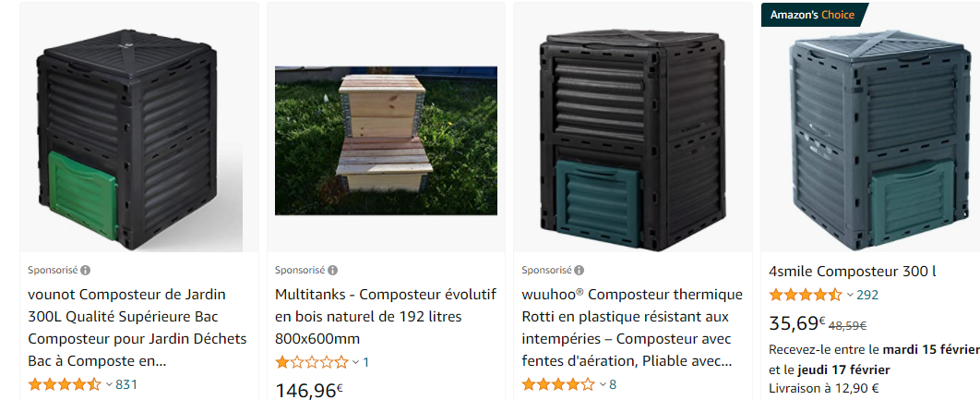
Task: Click info icon beside Multitanks Sponsorisé label
Action: (x=333, y=271)
